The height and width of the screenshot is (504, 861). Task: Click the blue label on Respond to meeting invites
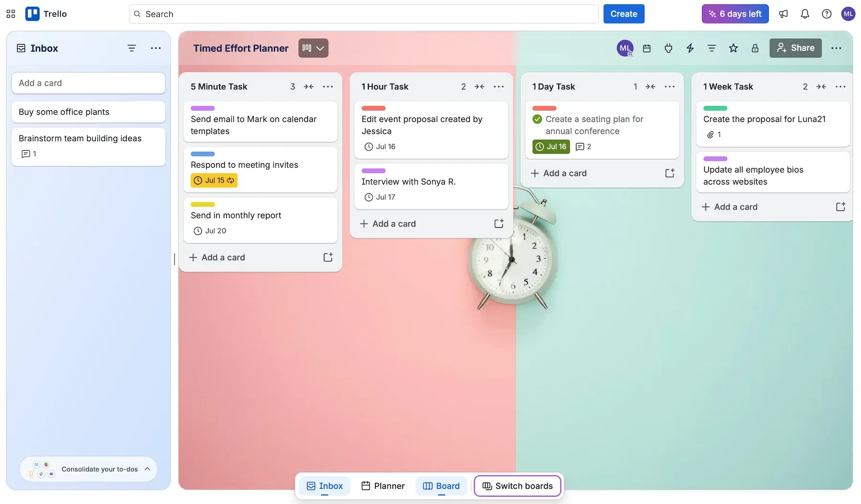(203, 154)
